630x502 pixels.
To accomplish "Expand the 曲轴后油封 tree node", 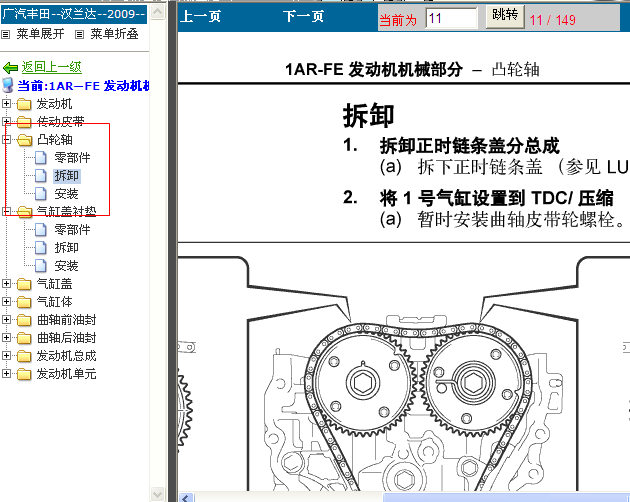I will pos(6,338).
